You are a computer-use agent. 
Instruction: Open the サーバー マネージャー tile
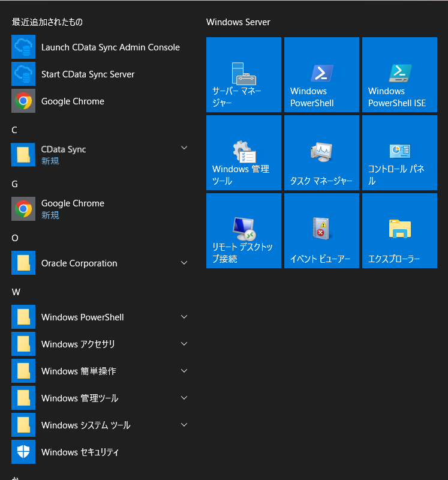[x=243, y=74]
